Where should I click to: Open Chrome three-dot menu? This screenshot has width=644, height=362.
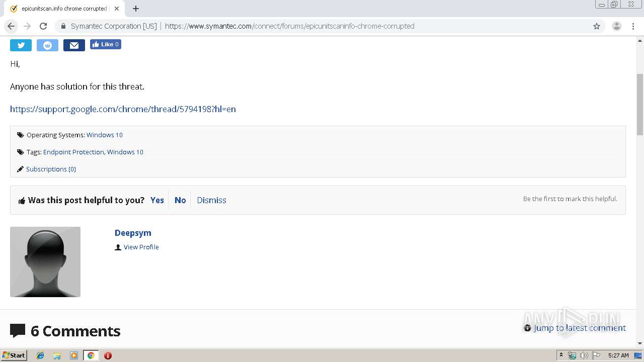pyautogui.click(x=632, y=26)
